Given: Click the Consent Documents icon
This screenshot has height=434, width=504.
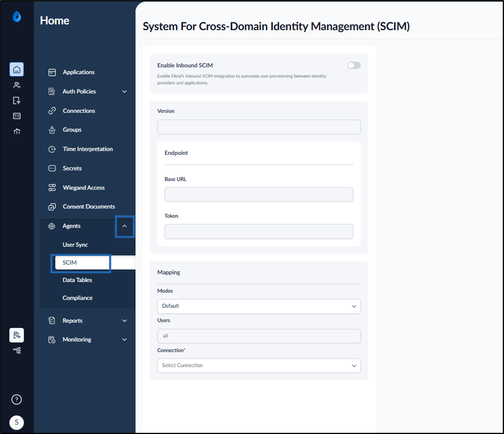Looking at the screenshot, I should [x=52, y=207].
